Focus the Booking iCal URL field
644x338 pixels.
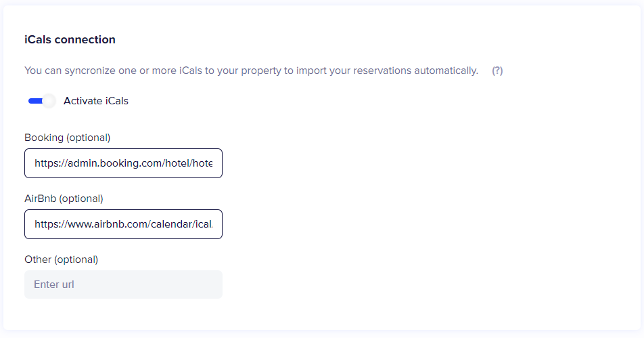coord(123,163)
